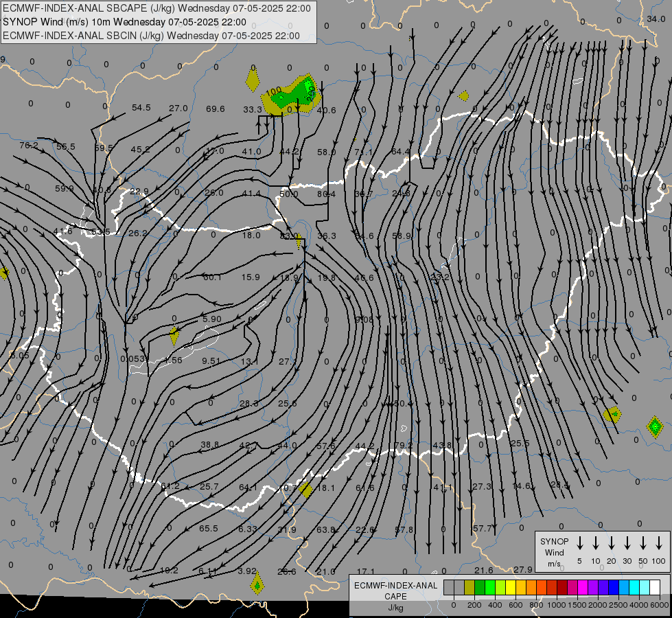Click the SYNOP Wind m/s legend label
The image size is (672, 618).
pos(554,552)
